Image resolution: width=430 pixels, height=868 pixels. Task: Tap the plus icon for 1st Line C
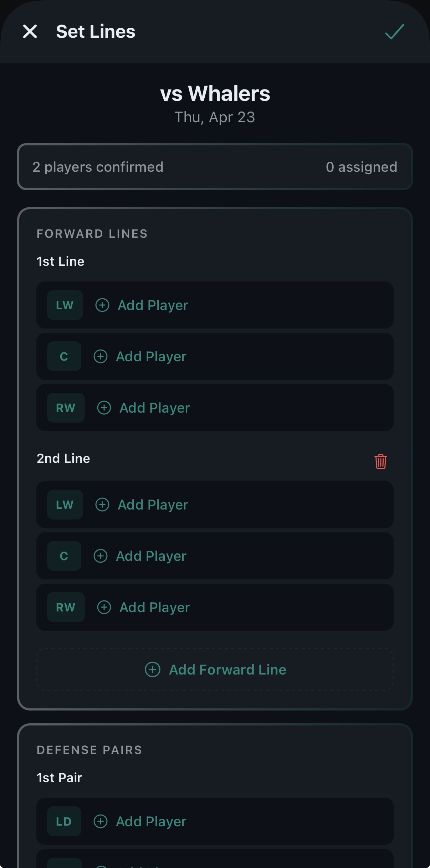click(101, 356)
